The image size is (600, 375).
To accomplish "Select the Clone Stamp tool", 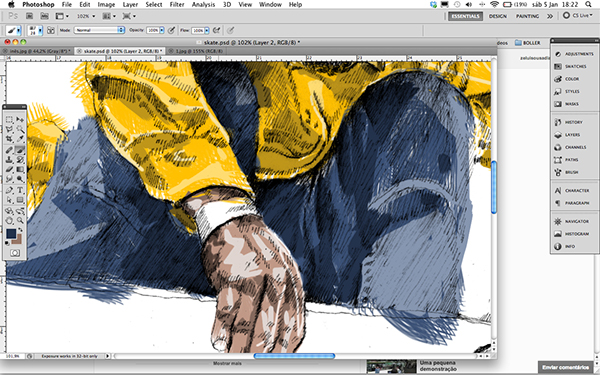I will pyautogui.click(x=9, y=160).
